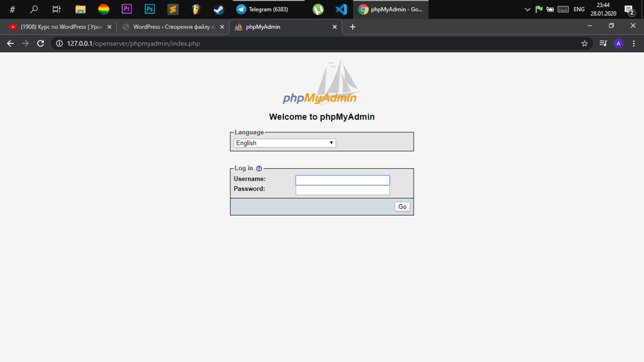Change the ENG input language

tap(579, 9)
